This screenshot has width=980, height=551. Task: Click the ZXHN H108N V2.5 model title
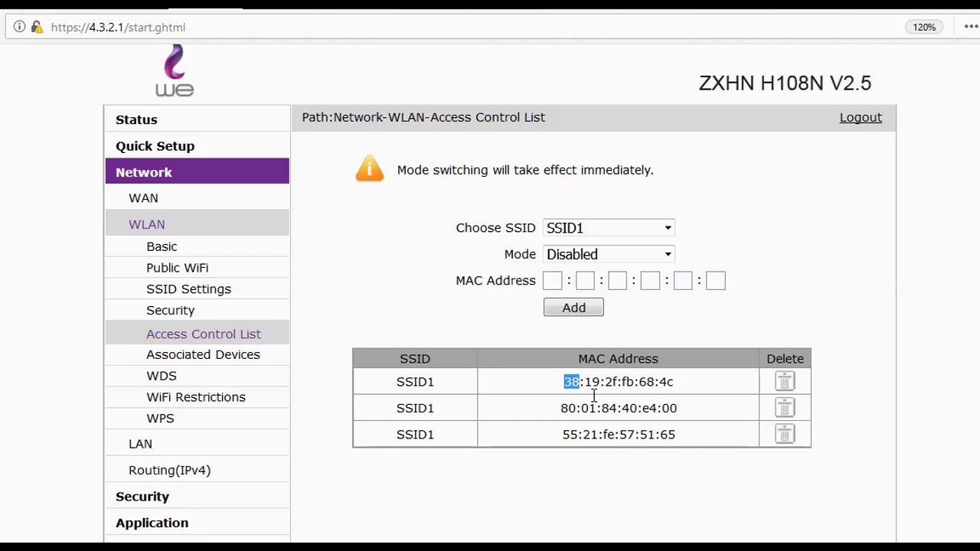(785, 83)
